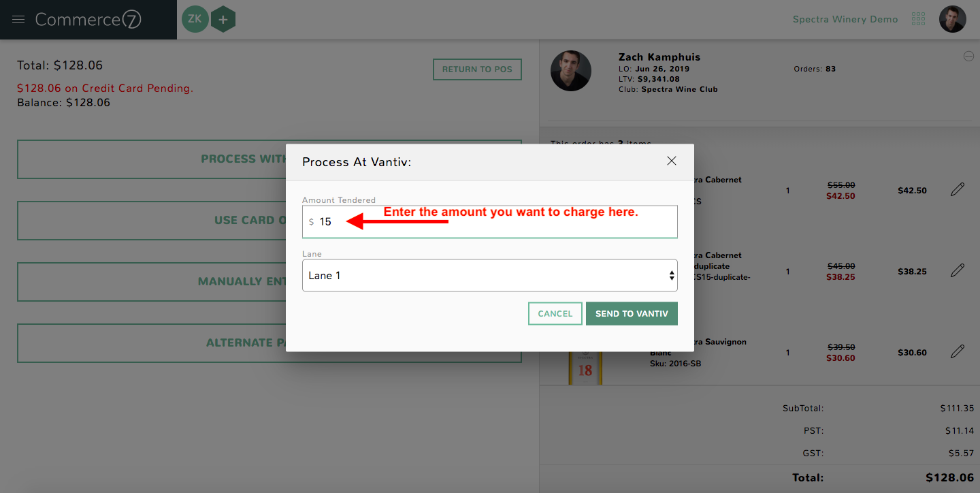Click the $128.06 on Credit Card Pending text

point(105,88)
